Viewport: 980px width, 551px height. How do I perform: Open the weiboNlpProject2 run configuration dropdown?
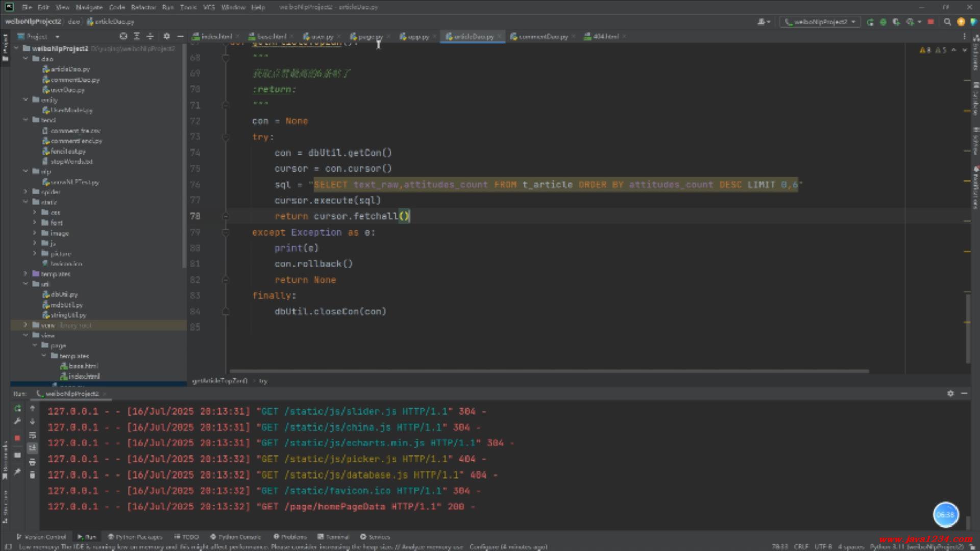point(820,22)
